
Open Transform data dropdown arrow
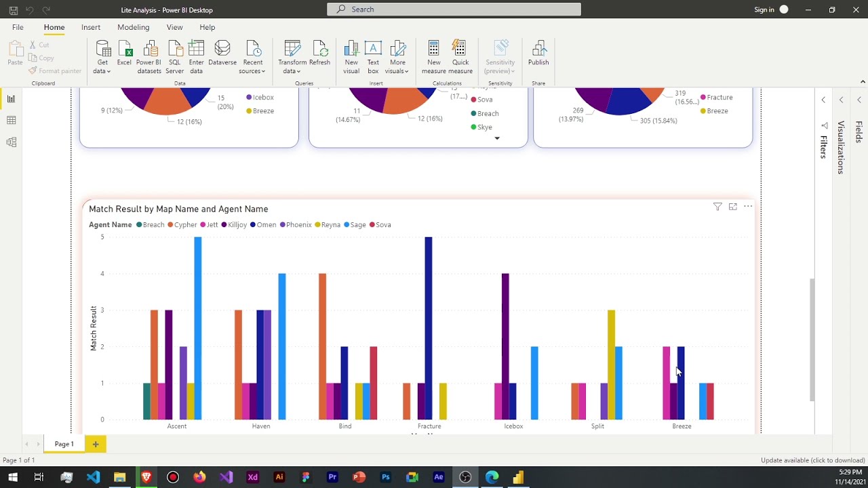[x=298, y=72]
